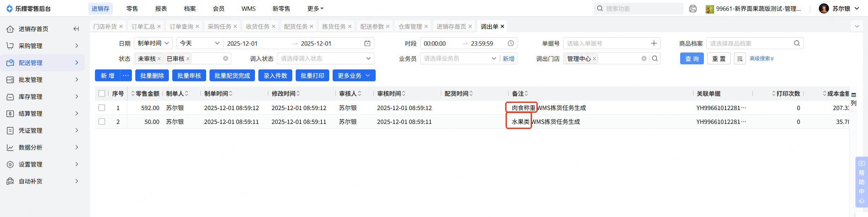The width and height of the screenshot is (868, 217).
Task: Switch to the 配货任务 tab
Action: click(x=296, y=26)
